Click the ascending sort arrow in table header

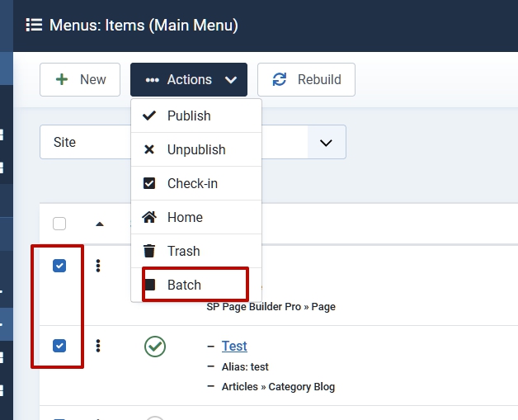[100, 224]
